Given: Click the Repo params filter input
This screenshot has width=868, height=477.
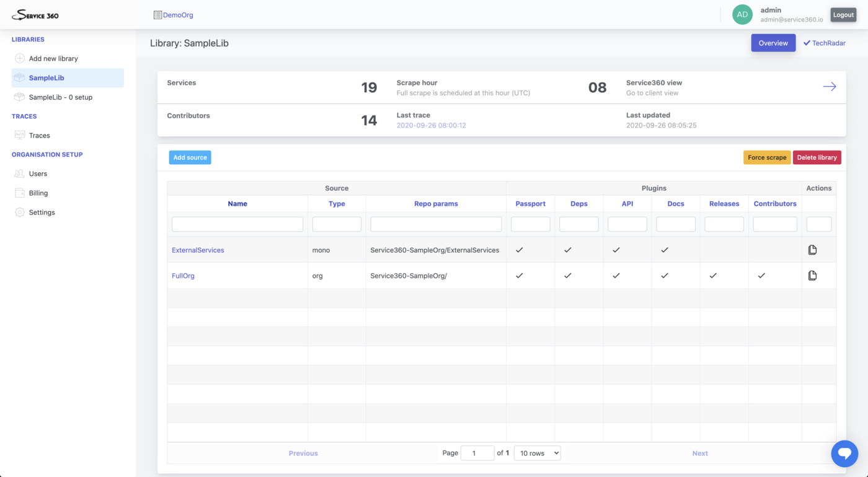Looking at the screenshot, I should pos(436,224).
